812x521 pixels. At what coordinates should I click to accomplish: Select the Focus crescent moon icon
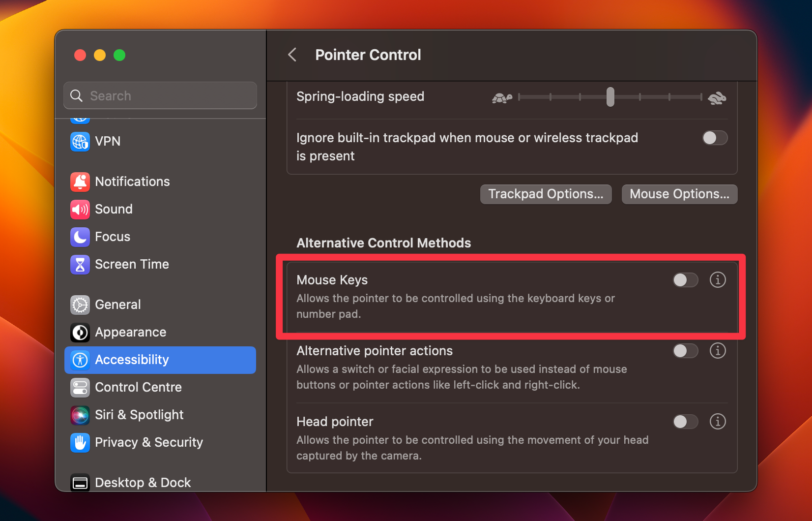80,237
